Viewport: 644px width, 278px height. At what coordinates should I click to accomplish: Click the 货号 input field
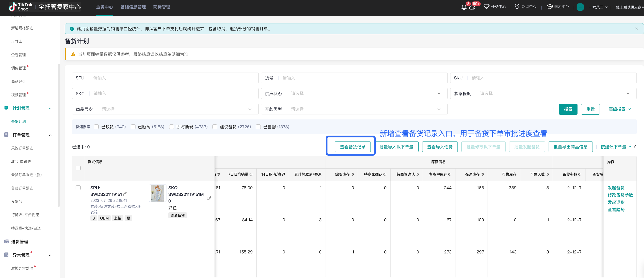354,78
